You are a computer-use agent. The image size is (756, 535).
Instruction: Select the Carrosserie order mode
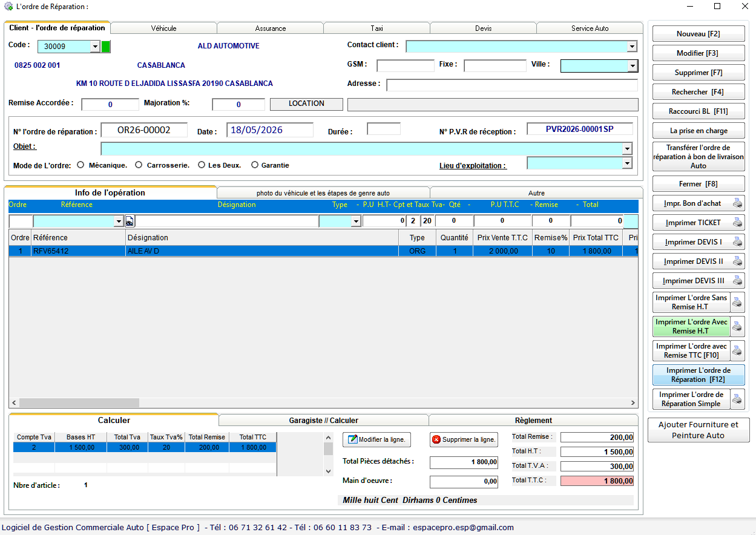click(139, 165)
